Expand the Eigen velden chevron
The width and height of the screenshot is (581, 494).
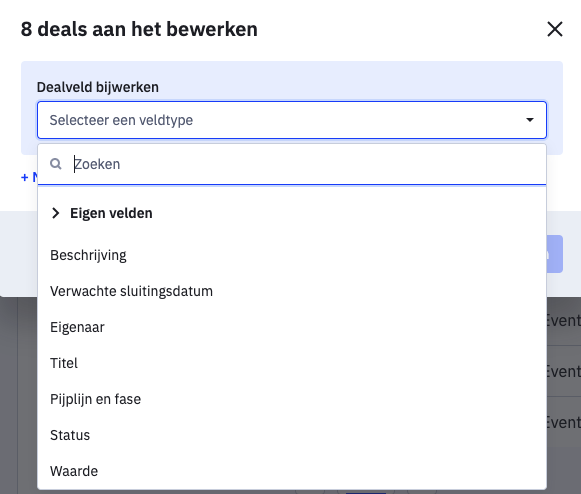56,213
